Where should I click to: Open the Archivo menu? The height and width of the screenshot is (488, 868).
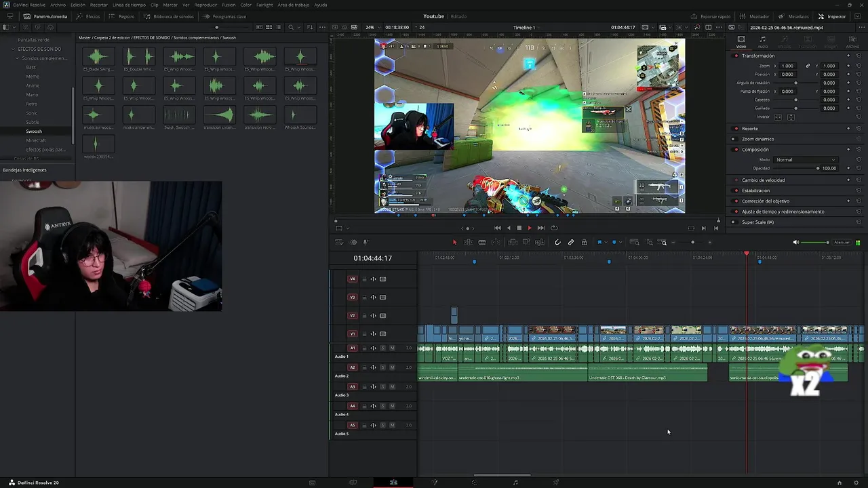point(58,5)
